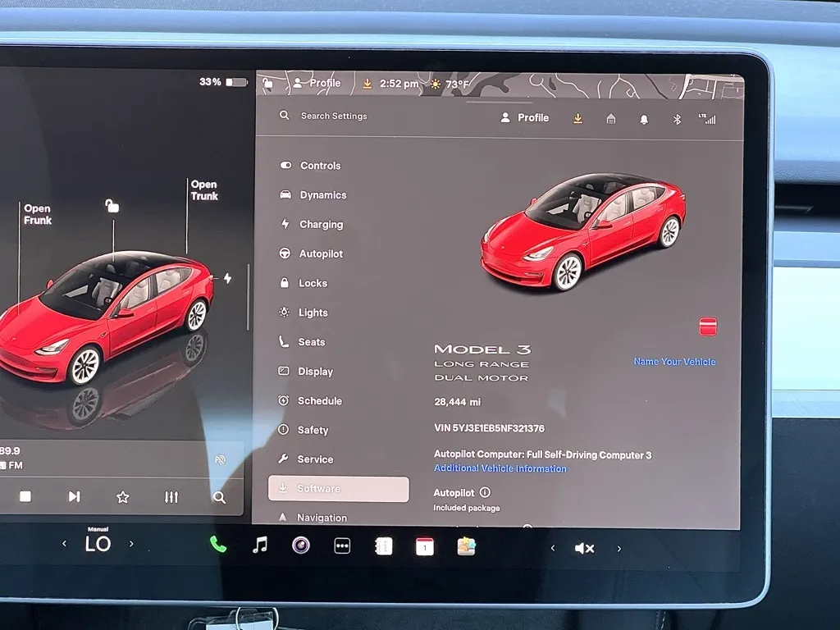Select the Autopilot settings menu
This screenshot has height=630, width=840.
point(320,253)
